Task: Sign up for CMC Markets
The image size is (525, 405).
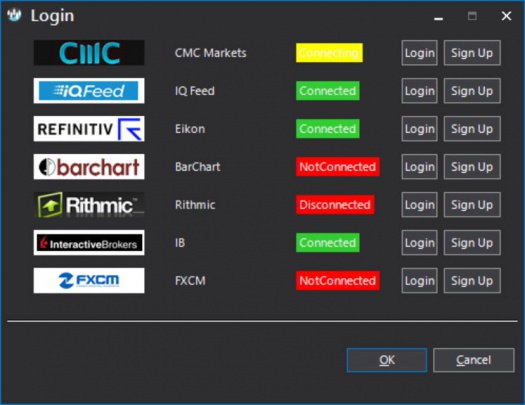Action: pyautogui.click(x=472, y=53)
